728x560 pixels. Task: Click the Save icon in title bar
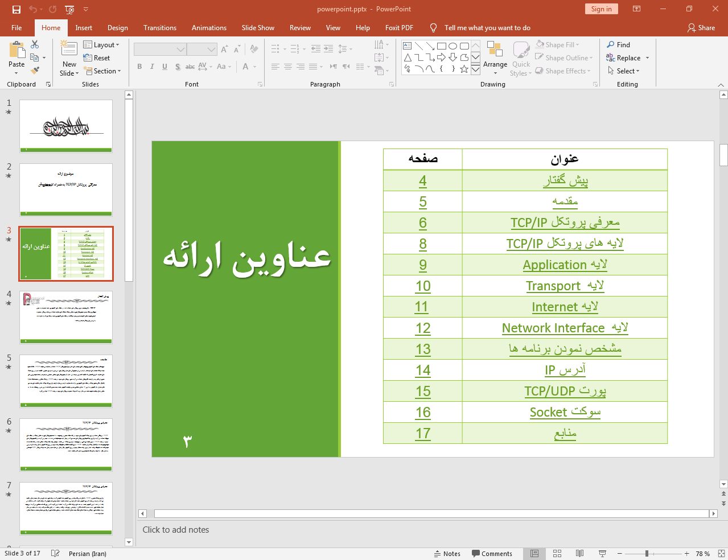[17, 9]
